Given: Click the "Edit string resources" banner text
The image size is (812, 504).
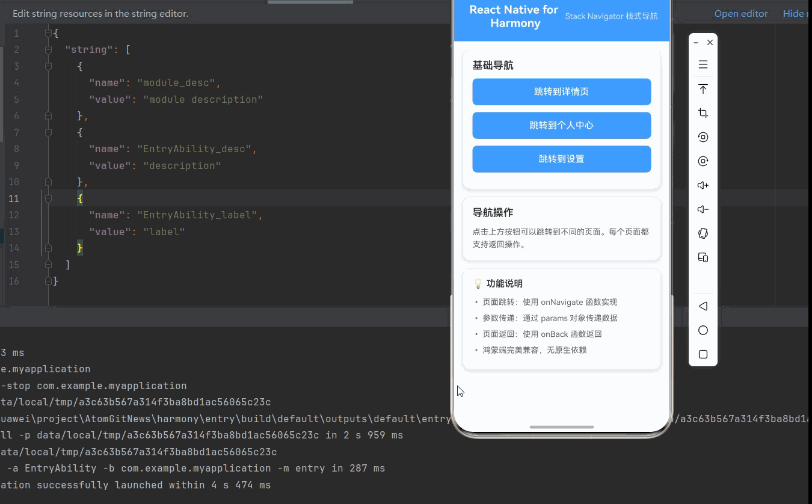Looking at the screenshot, I should click(100, 13).
